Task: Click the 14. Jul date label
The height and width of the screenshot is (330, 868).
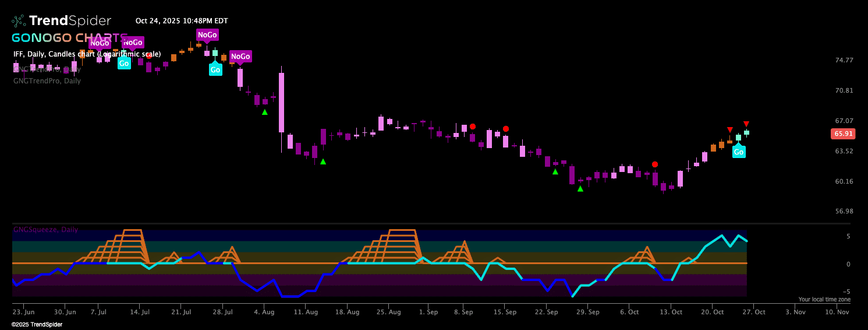Action: click(139, 312)
